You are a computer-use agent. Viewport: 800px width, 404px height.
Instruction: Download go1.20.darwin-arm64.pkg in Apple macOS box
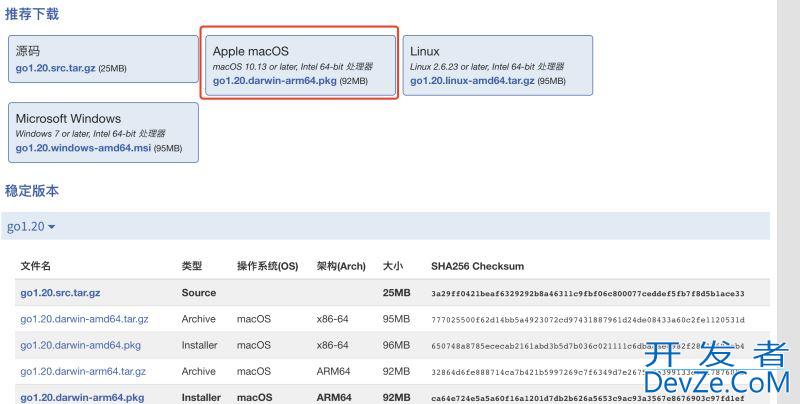274,81
